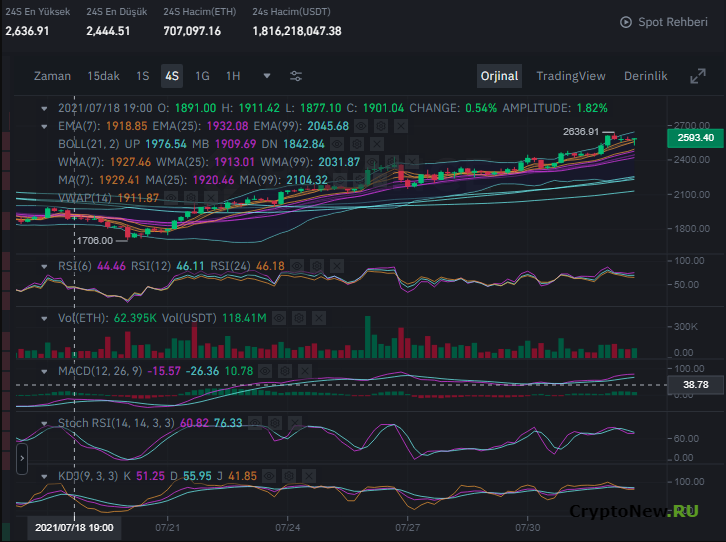Open the more time intervals dropdown
The height and width of the screenshot is (542, 726).
(267, 76)
